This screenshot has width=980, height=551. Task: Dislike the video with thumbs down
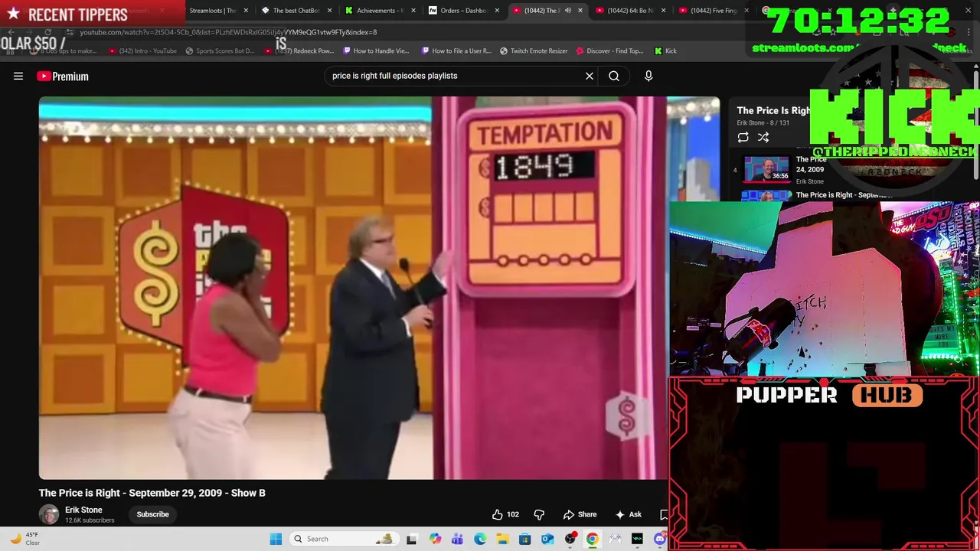coord(539,514)
